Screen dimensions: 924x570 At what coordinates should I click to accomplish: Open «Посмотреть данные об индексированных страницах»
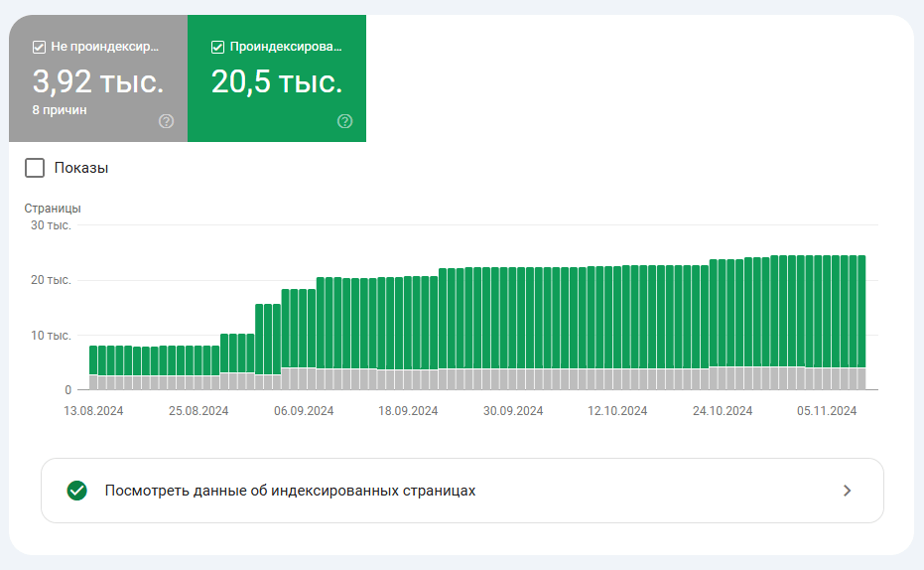[462, 491]
